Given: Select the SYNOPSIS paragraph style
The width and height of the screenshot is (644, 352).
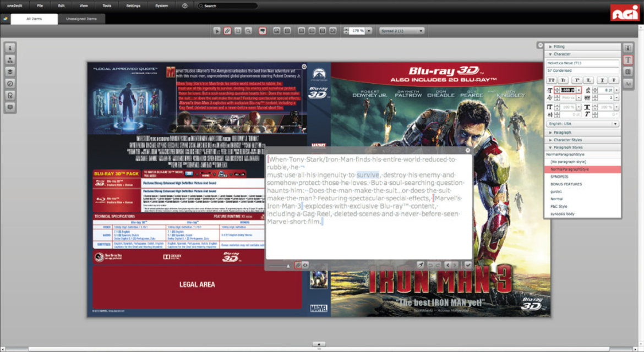Looking at the screenshot, I should click(x=582, y=177).
